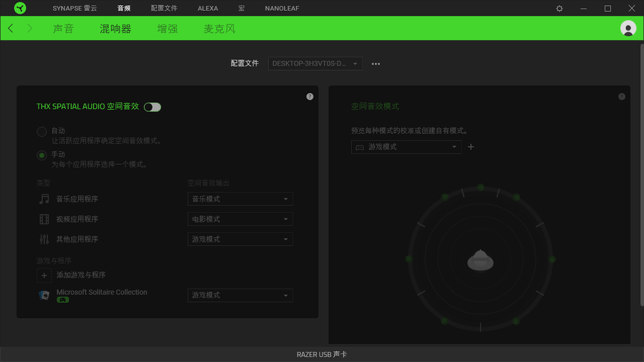Go back with the left arrow
644x362 pixels.
11,28
